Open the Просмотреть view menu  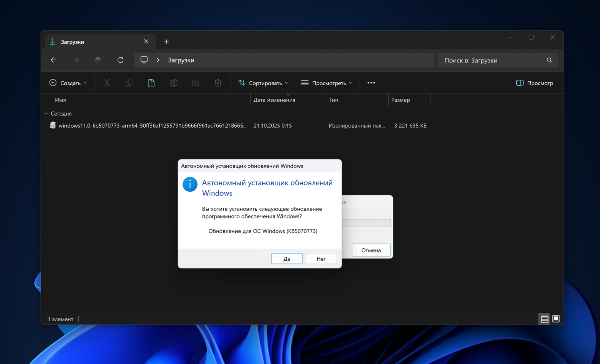[326, 83]
